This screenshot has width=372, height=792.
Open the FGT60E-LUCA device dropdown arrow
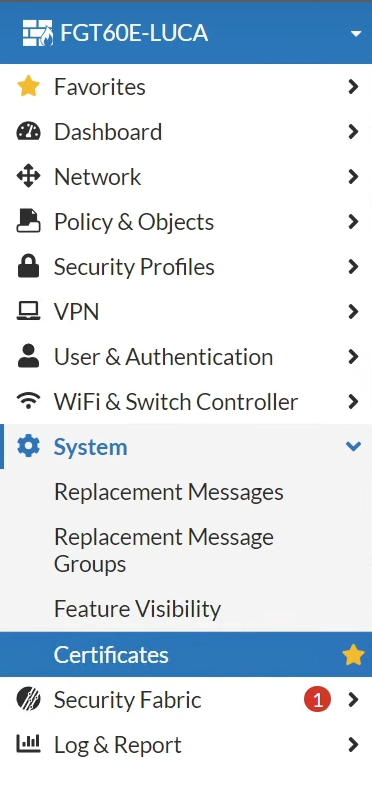tap(356, 34)
